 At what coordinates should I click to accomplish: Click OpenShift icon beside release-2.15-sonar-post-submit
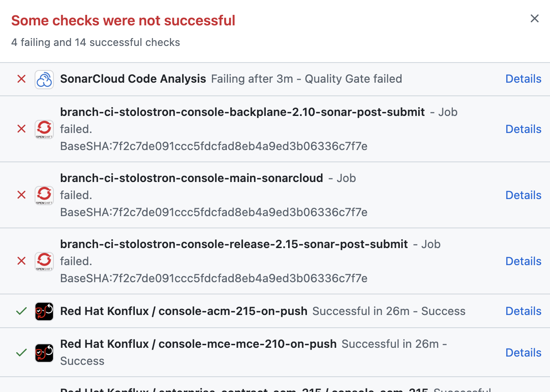44,261
